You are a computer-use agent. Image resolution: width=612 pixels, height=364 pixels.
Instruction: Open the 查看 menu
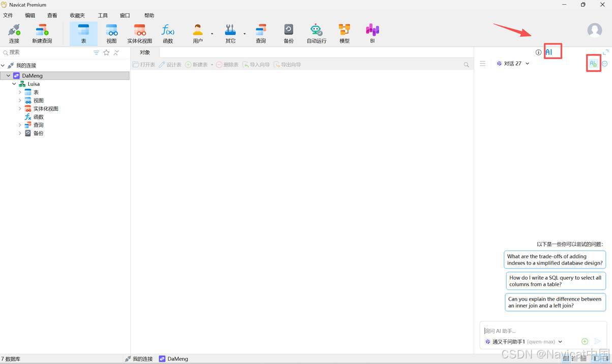[52, 16]
